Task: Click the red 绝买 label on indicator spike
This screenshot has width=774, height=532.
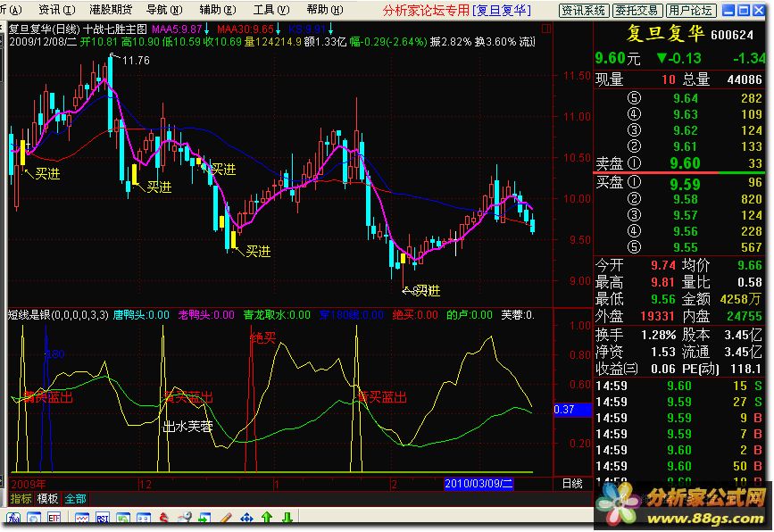Action: coord(262,338)
